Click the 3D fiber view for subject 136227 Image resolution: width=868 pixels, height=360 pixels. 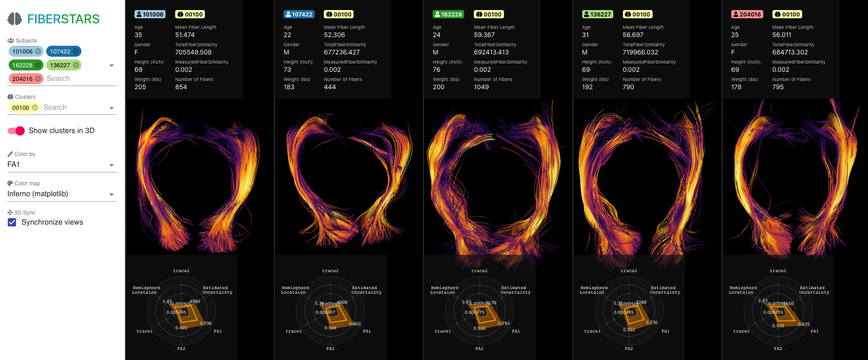tap(648, 179)
